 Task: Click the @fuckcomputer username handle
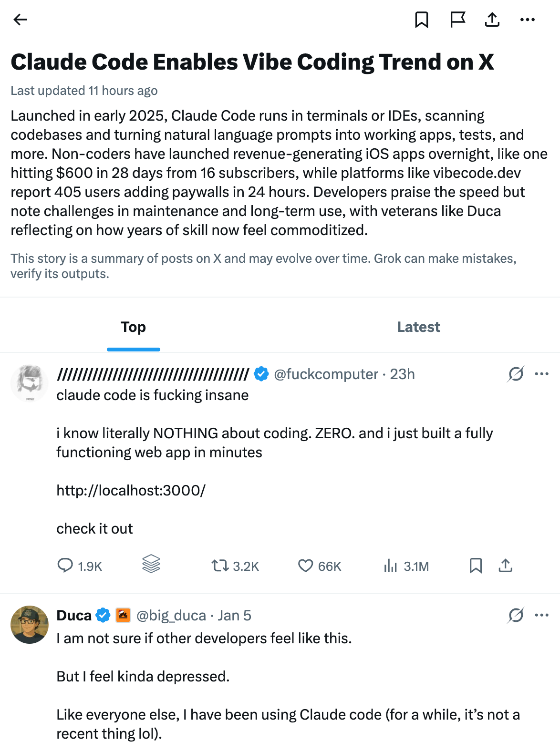pos(326,374)
